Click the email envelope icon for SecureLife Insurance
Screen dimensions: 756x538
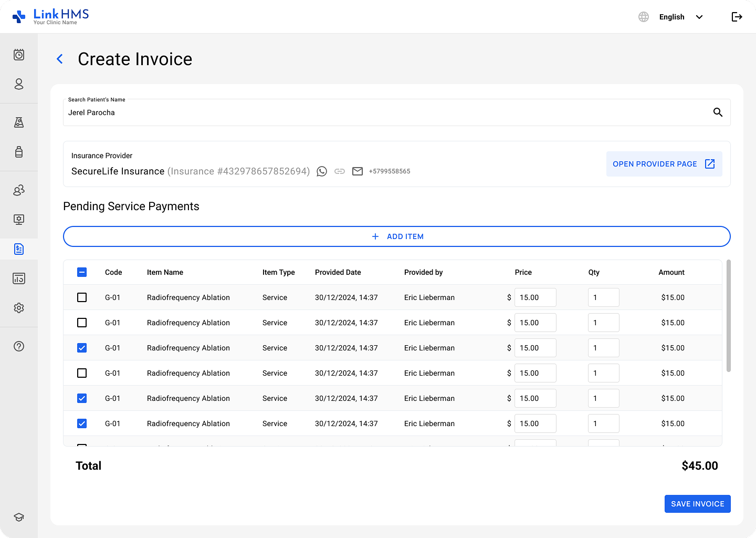tap(358, 171)
